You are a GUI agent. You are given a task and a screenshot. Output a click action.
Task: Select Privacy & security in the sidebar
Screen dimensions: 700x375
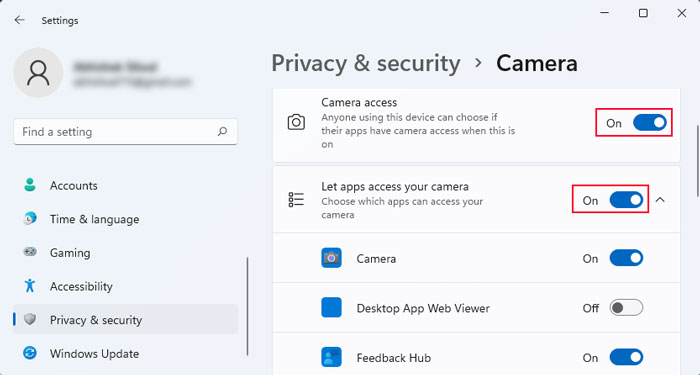[x=125, y=320]
